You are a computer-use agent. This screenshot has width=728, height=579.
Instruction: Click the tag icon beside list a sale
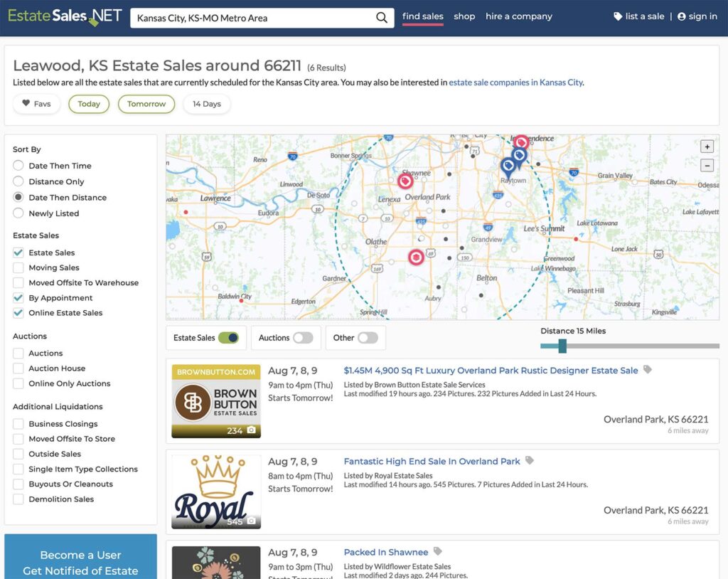tap(617, 16)
